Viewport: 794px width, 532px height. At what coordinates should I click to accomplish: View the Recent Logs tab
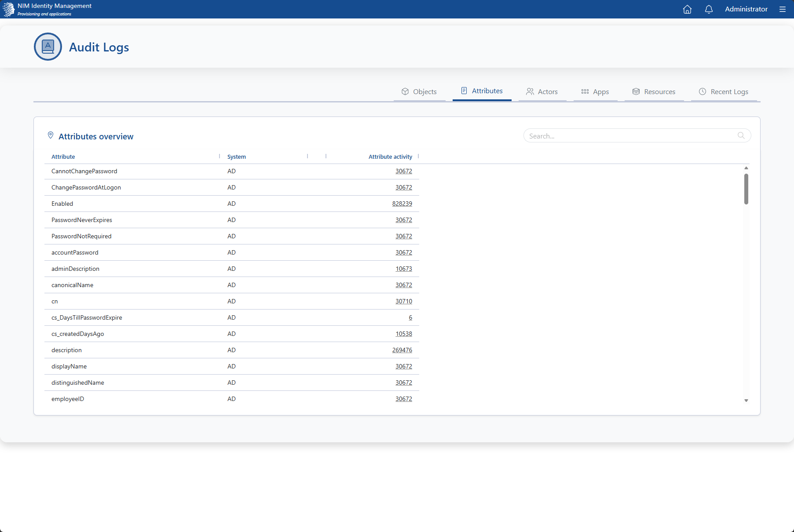pyautogui.click(x=724, y=91)
